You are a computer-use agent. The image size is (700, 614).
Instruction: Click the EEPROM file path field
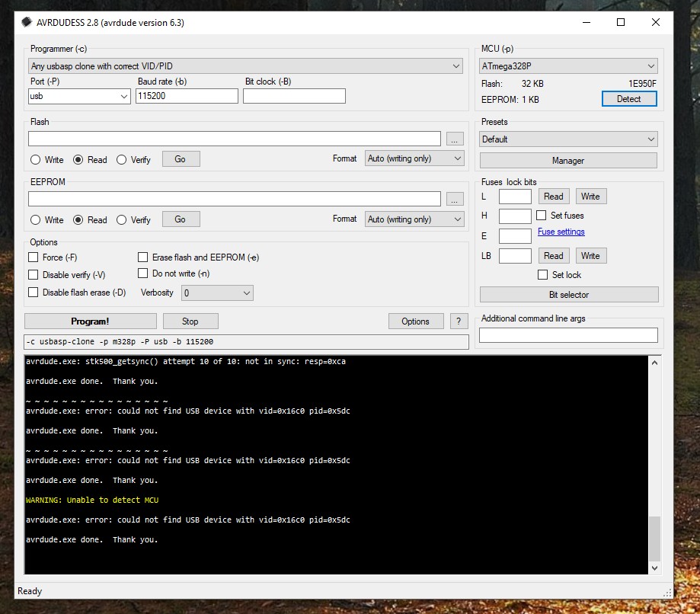click(x=235, y=199)
